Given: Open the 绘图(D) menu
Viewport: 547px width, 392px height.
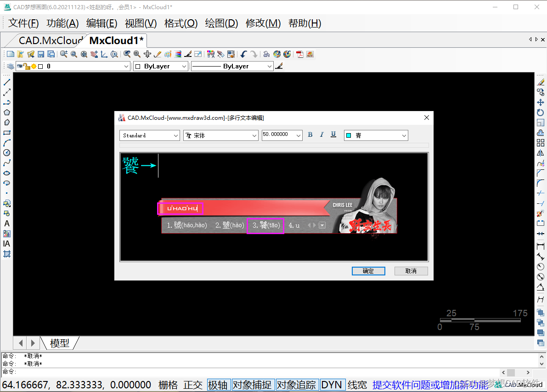Looking at the screenshot, I should pos(222,23).
